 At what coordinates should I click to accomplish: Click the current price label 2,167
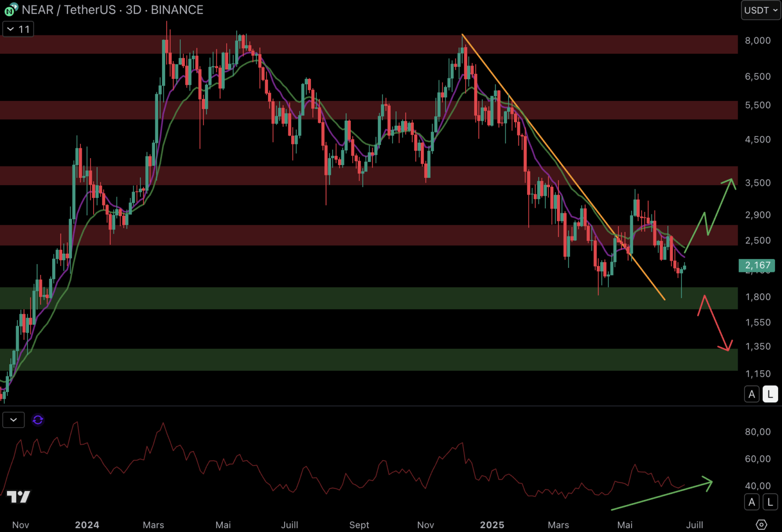pyautogui.click(x=757, y=266)
